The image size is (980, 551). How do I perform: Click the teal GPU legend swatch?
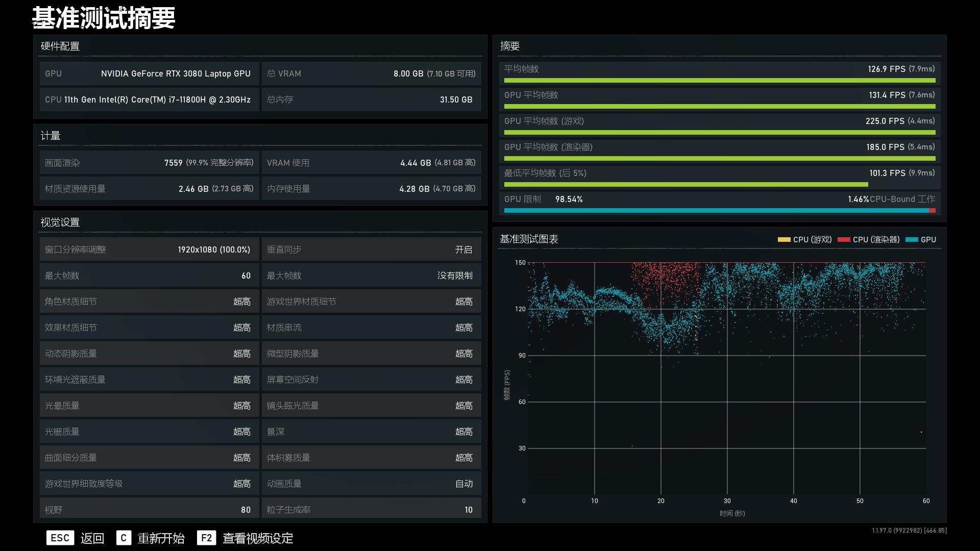911,240
